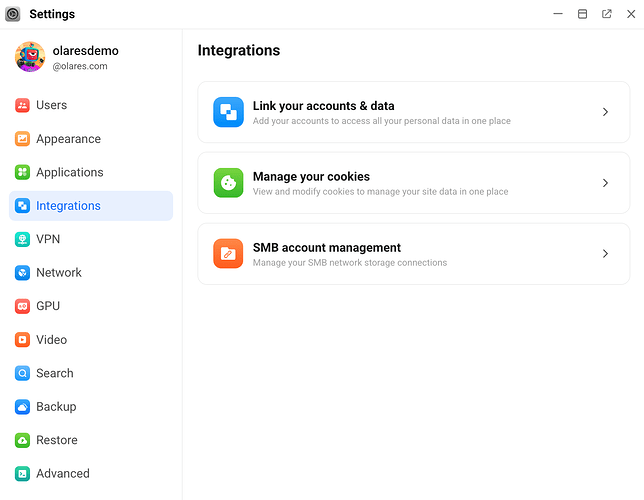
Task: Open the Restore settings section
Action: [56, 440]
